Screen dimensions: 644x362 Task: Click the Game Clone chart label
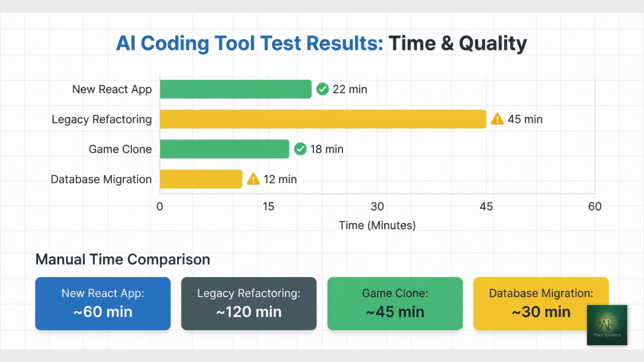pos(120,149)
